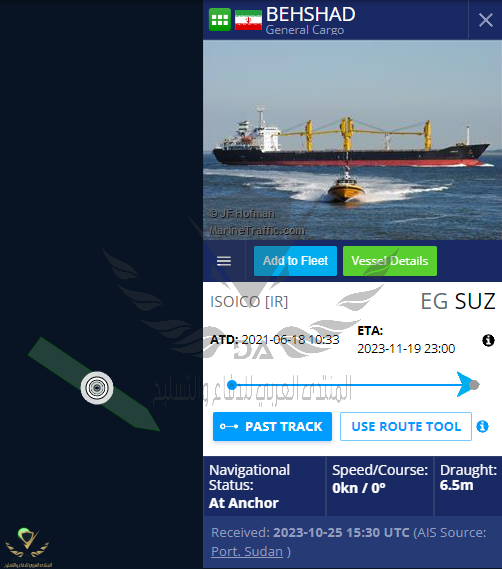502x569 pixels.
Task: Click the Add to Fleet button
Action: tap(295, 261)
